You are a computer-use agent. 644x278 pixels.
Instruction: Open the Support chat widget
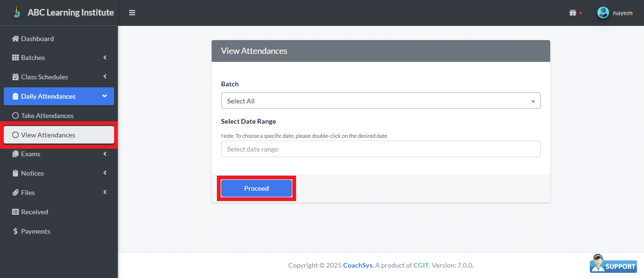pyautogui.click(x=613, y=264)
